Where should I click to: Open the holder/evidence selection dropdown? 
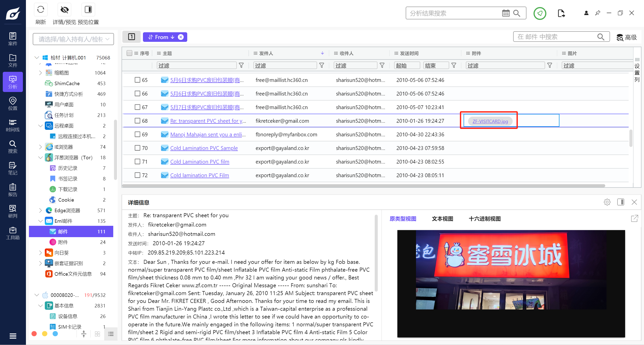pyautogui.click(x=73, y=39)
